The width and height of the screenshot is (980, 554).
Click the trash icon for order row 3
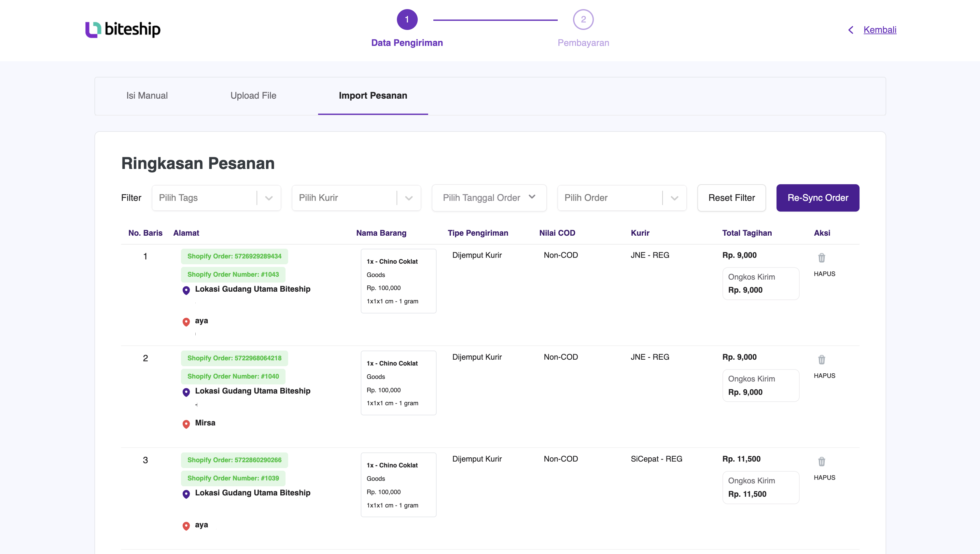822,462
